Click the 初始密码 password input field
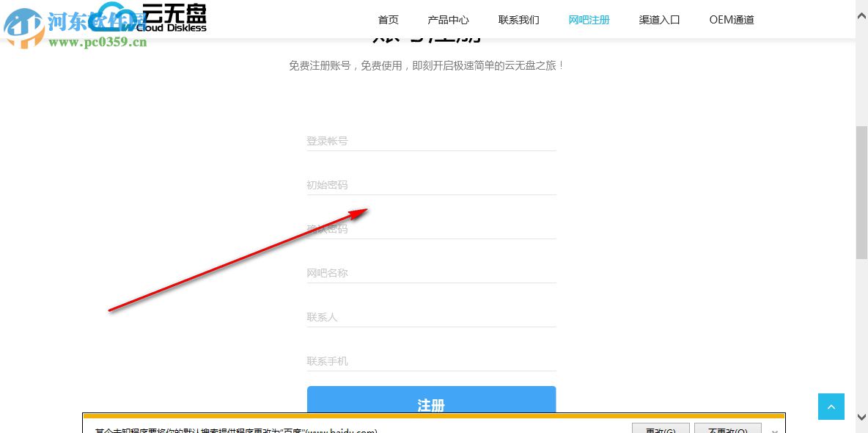Viewport: 868px width, 433px height. pos(431,185)
